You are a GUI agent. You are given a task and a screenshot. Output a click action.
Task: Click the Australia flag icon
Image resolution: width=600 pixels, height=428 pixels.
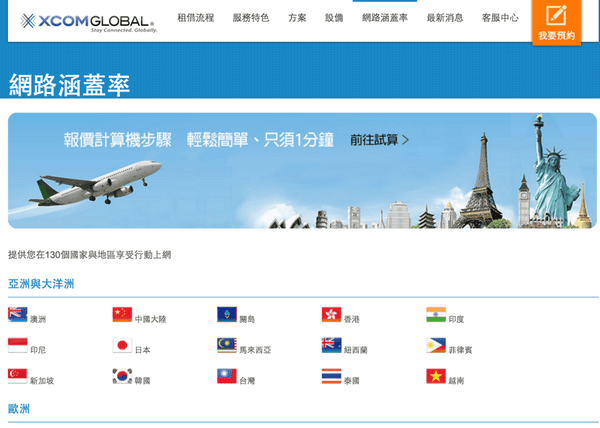pos(17,315)
